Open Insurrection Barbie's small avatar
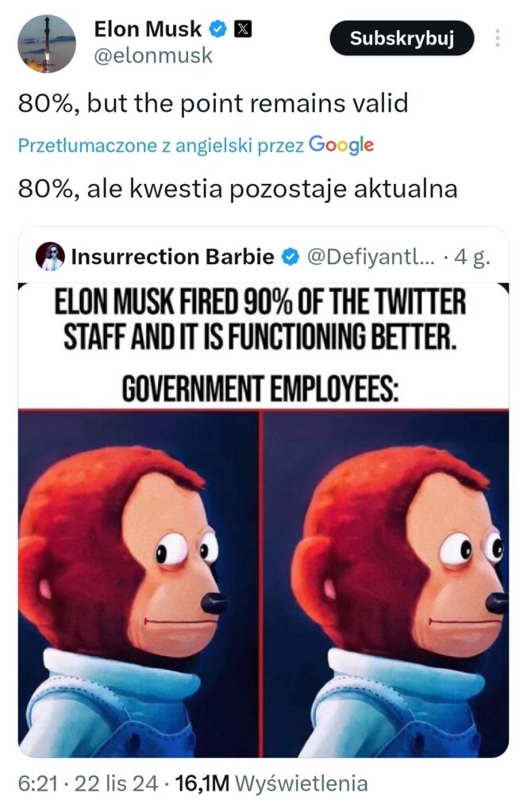Screen dimensions: 527x812 50,256
